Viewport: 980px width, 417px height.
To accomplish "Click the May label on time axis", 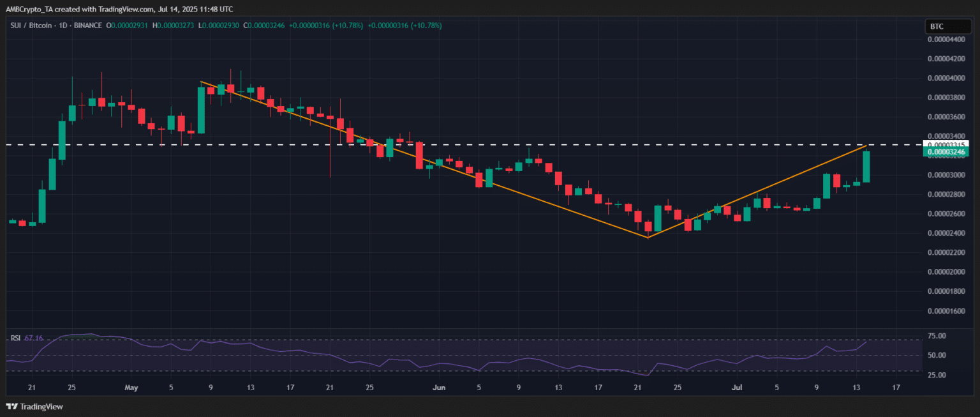I will 131,388.
